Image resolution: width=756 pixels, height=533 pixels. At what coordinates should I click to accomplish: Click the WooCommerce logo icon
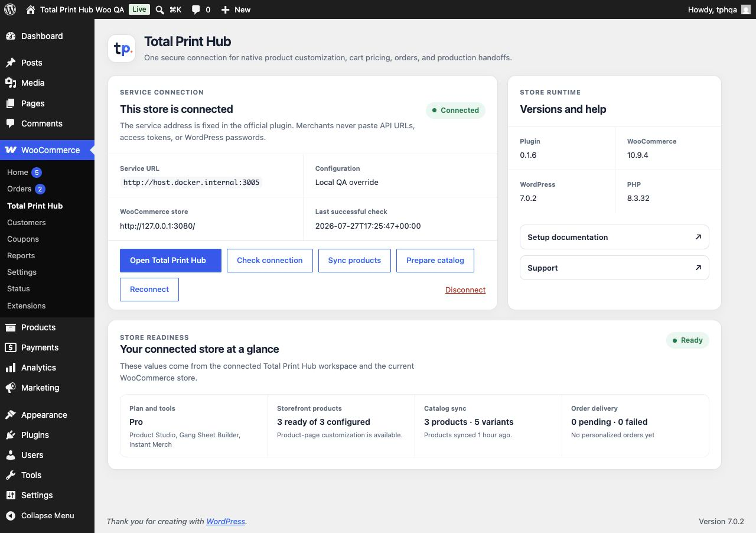[11, 150]
